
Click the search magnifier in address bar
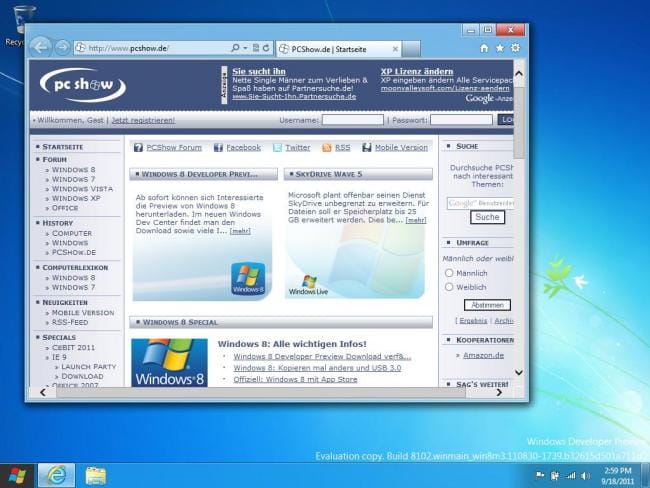(235, 48)
